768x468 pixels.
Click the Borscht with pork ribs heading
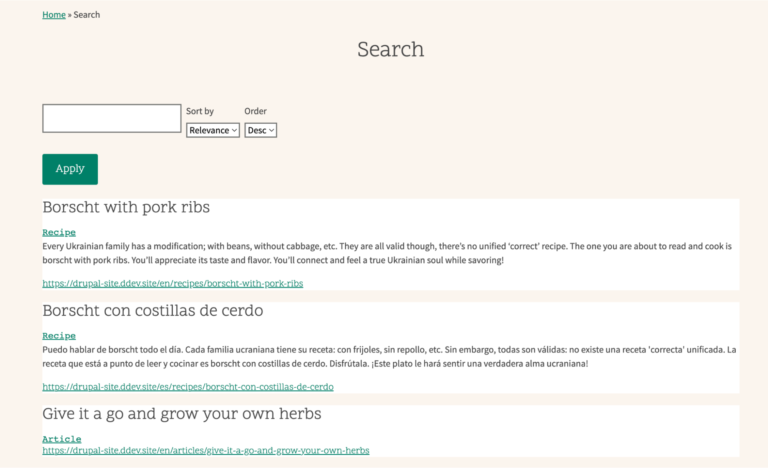(126, 207)
